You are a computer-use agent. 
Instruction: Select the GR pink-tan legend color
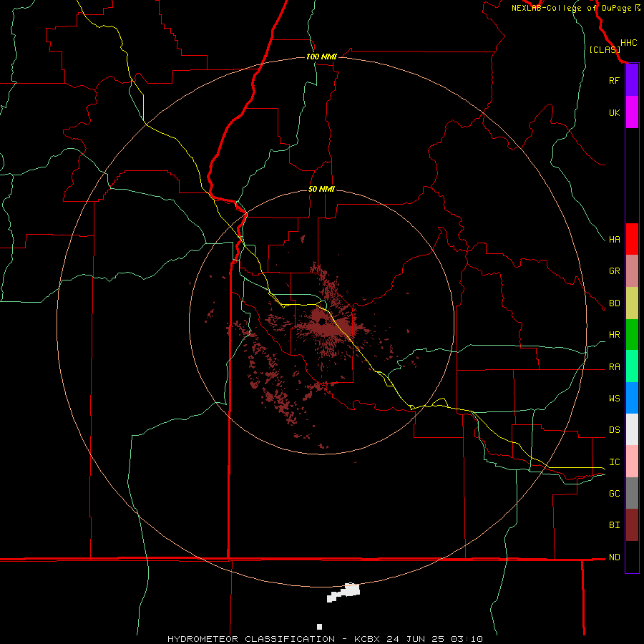click(x=632, y=271)
